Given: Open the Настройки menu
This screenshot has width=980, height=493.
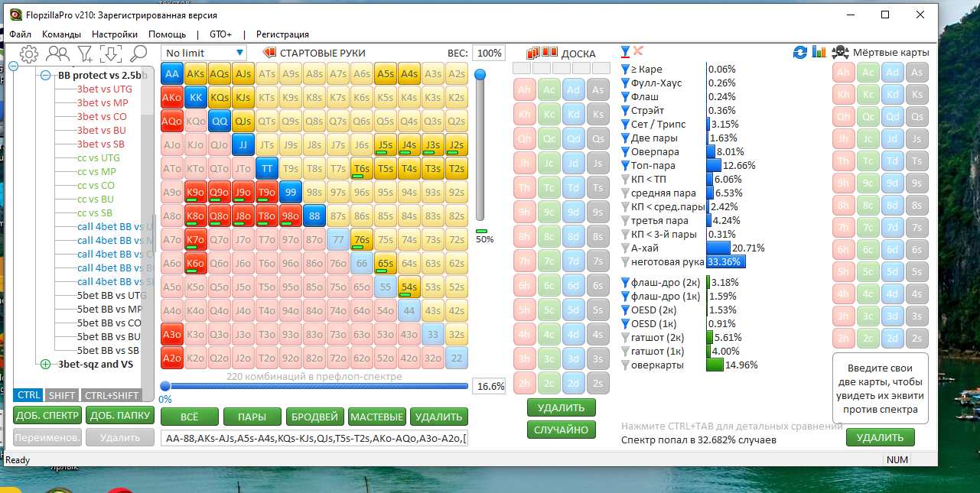Looking at the screenshot, I should point(115,34).
